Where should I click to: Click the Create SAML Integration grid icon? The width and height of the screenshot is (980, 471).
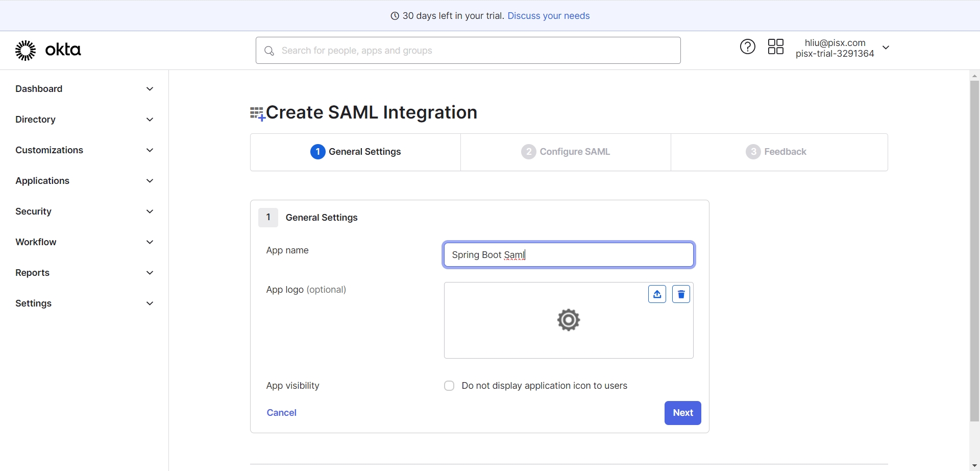click(257, 113)
